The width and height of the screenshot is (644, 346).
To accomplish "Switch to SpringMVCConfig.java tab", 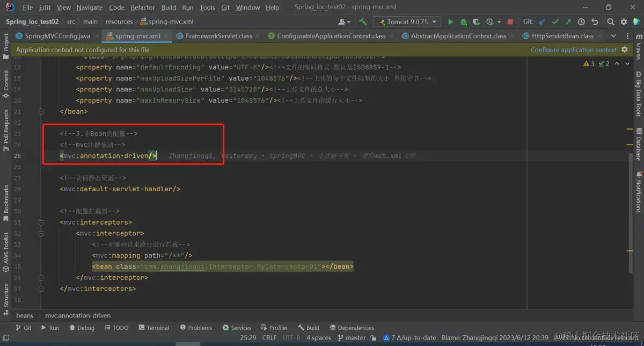I will pos(58,36).
